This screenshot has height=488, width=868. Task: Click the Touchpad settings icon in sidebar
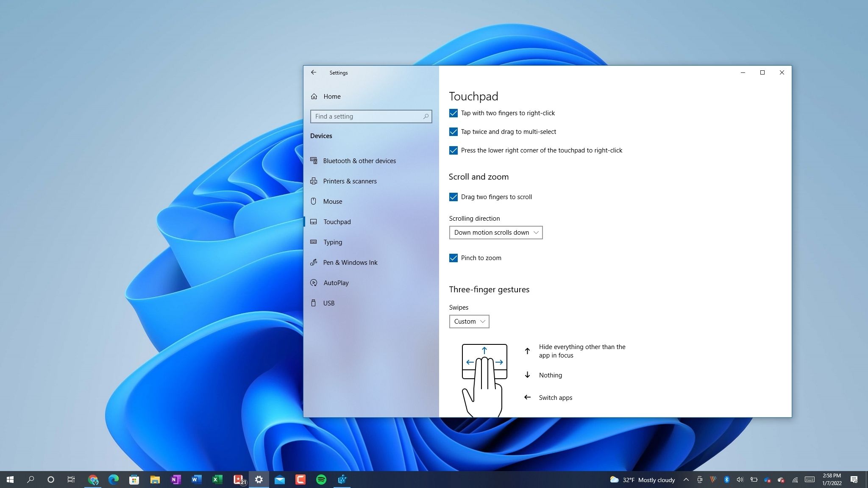314,221
